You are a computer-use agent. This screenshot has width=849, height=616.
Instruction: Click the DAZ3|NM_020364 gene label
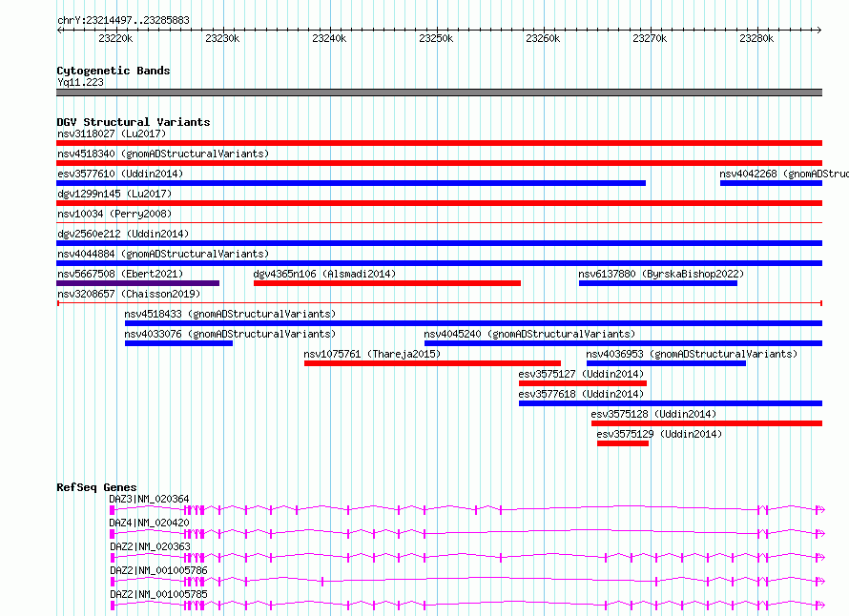point(150,499)
